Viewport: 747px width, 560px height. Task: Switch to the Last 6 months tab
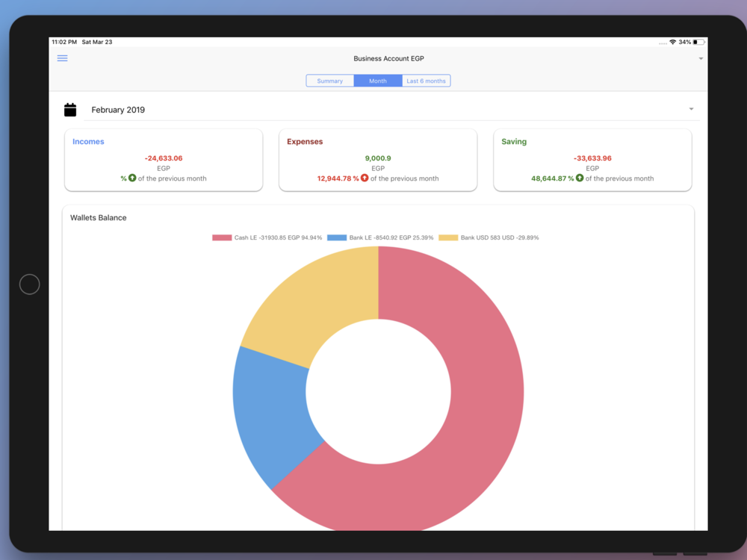coord(426,81)
